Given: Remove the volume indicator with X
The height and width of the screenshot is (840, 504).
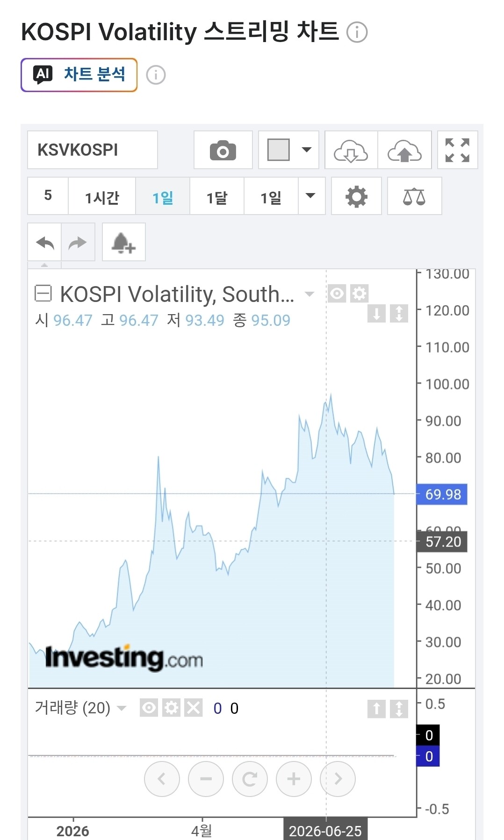Looking at the screenshot, I should click(x=194, y=708).
